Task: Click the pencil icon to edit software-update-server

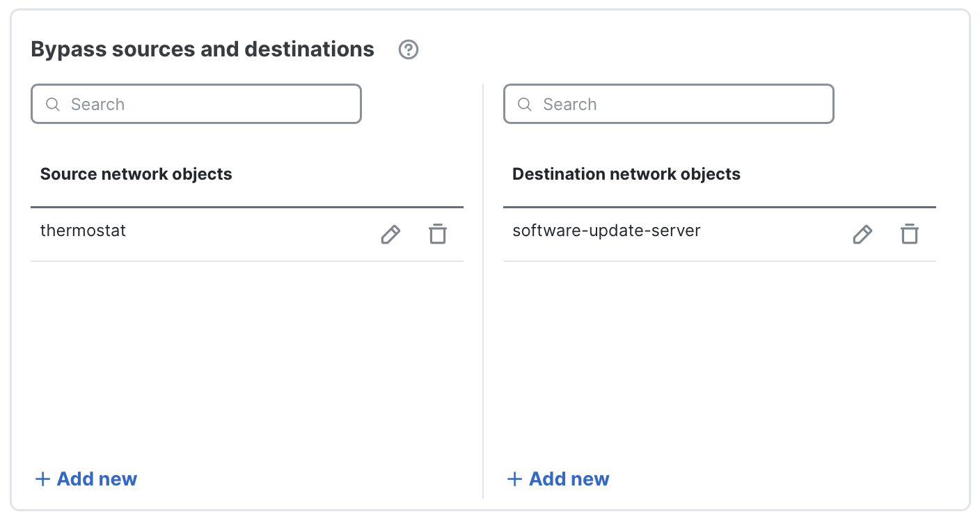Action: click(x=862, y=235)
